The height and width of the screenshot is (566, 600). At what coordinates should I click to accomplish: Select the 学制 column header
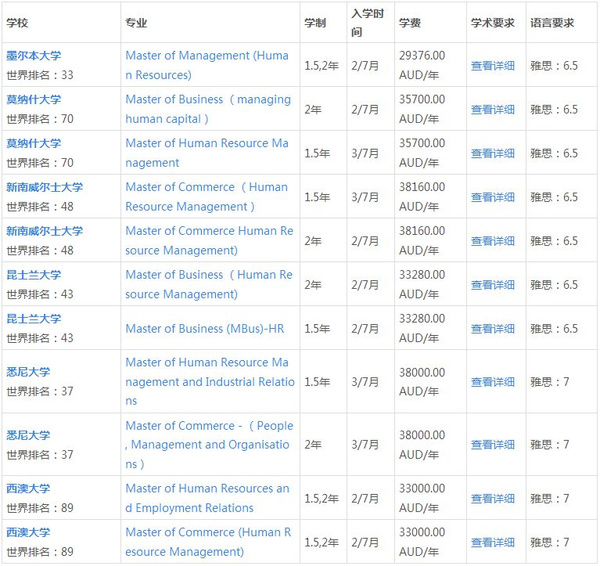point(315,23)
